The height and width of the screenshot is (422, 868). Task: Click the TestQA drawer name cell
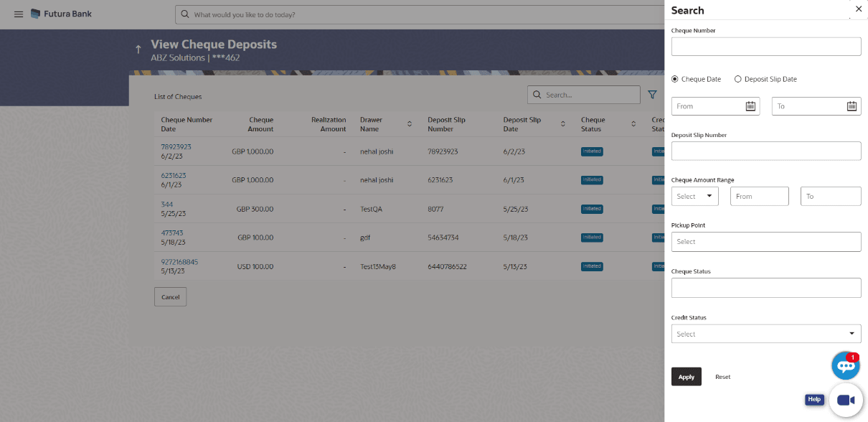pyautogui.click(x=372, y=209)
